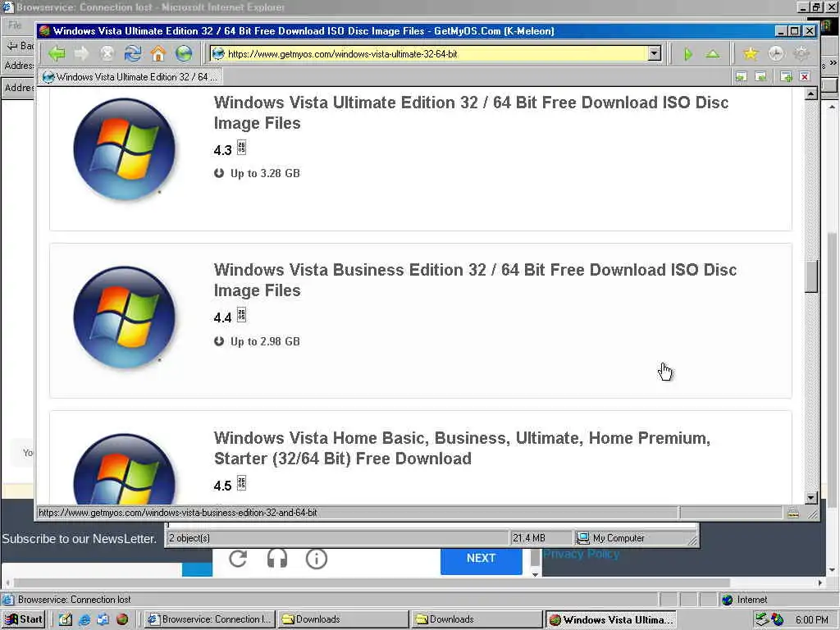
Task: Click the 6:00 PM system clock
Action: click(x=811, y=620)
